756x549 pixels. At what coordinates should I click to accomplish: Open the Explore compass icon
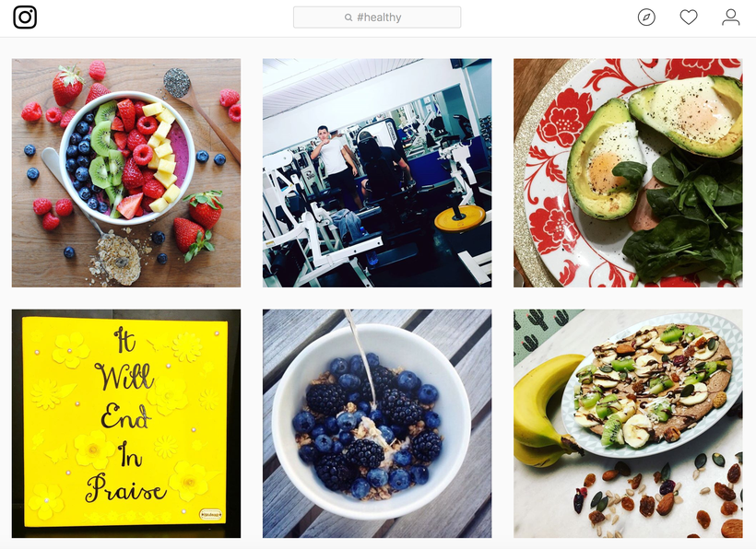click(646, 18)
